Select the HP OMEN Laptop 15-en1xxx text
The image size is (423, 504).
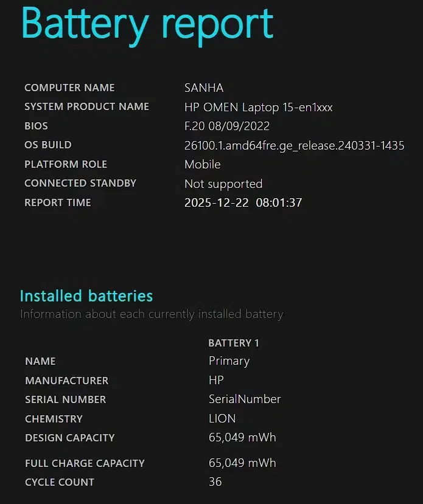click(x=258, y=108)
